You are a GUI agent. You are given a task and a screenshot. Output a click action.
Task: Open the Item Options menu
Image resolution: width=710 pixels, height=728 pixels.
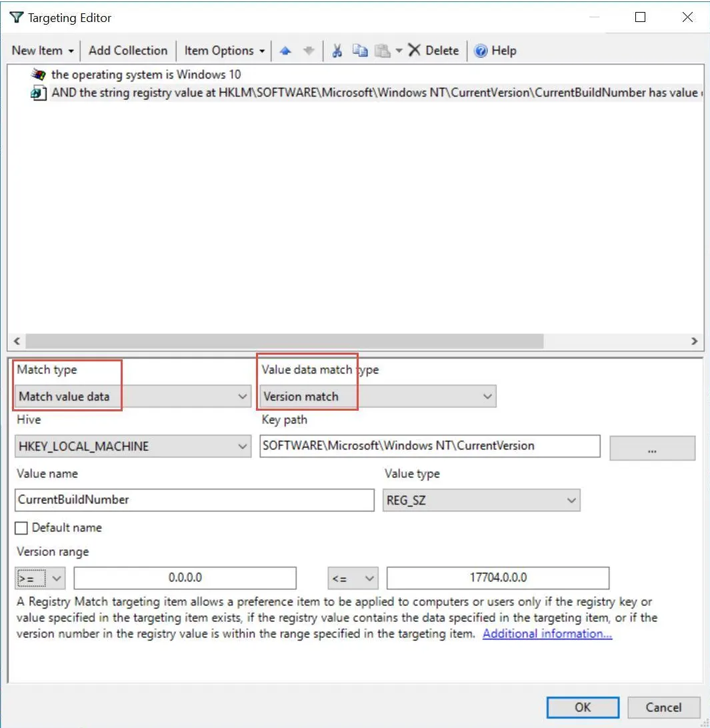[x=224, y=51]
